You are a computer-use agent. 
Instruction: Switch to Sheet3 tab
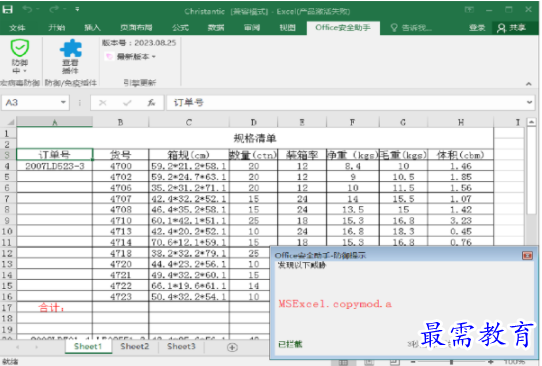pos(181,346)
